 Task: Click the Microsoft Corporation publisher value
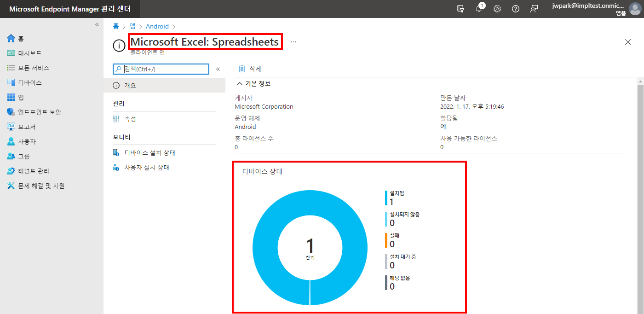[x=264, y=106]
